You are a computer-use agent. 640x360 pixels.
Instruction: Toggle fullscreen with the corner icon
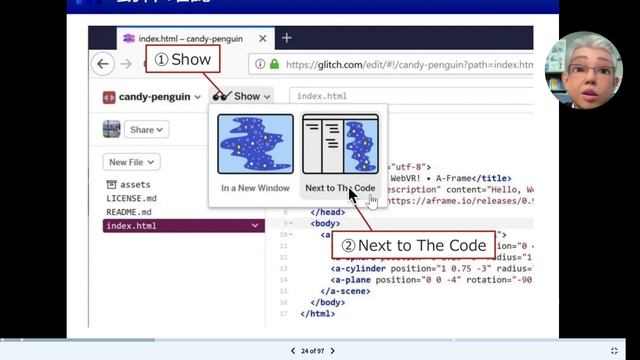point(614,351)
